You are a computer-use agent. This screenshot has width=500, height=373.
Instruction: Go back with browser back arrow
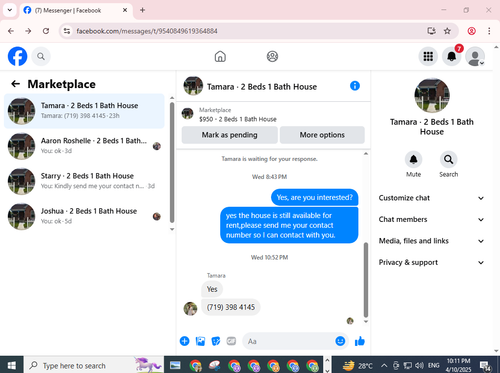pyautogui.click(x=11, y=31)
